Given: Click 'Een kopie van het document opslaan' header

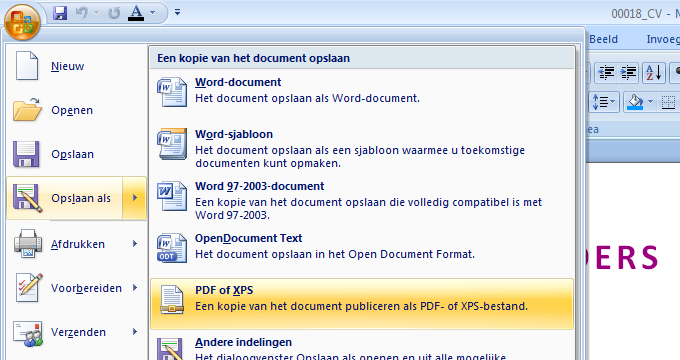Looking at the screenshot, I should (x=253, y=58).
